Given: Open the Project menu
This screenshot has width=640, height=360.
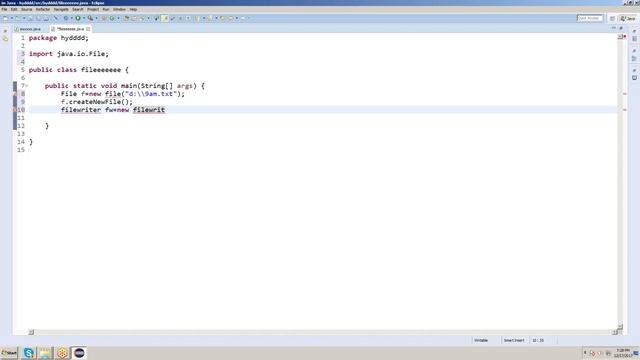Looking at the screenshot, I should [93, 9].
